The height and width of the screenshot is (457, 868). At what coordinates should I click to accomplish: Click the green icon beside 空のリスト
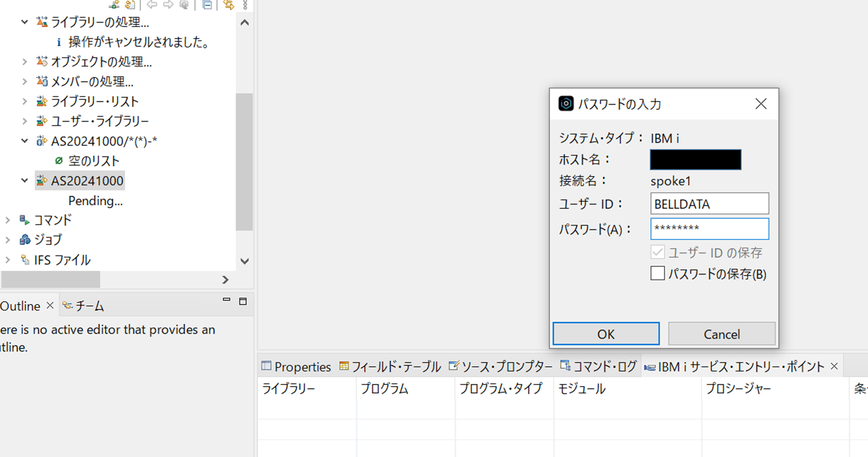click(x=59, y=161)
